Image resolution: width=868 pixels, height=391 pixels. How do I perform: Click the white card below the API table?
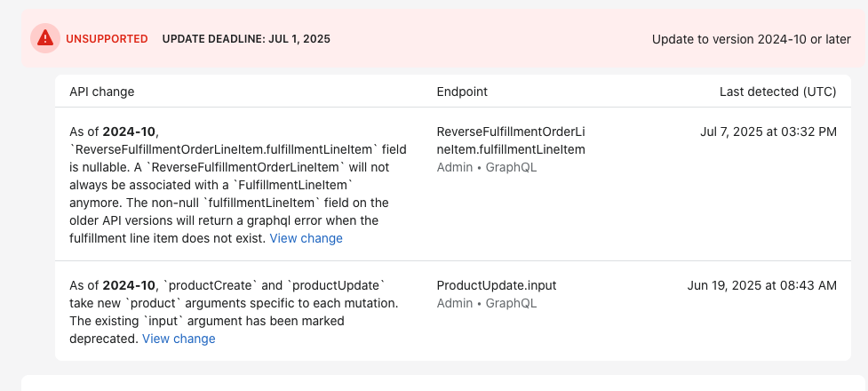click(444, 383)
